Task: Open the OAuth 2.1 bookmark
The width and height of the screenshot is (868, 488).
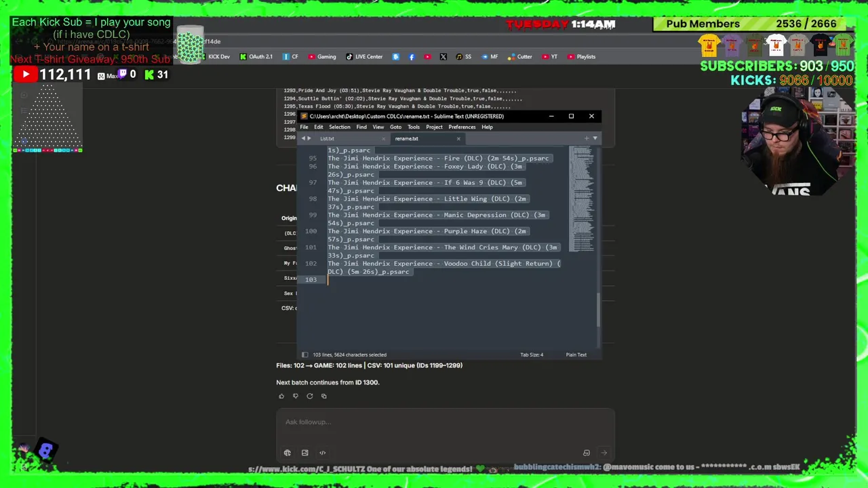Action: pyautogui.click(x=256, y=57)
